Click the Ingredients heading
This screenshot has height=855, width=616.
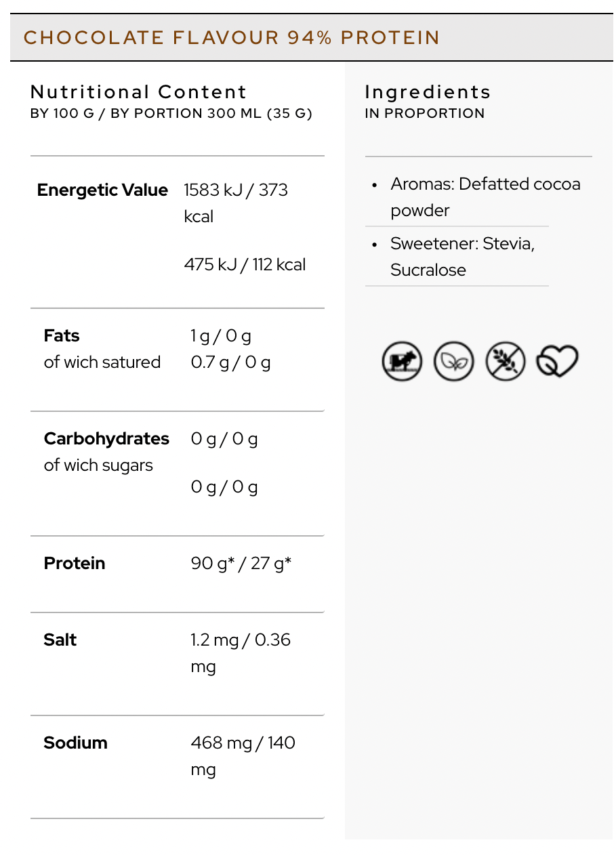pos(428,91)
